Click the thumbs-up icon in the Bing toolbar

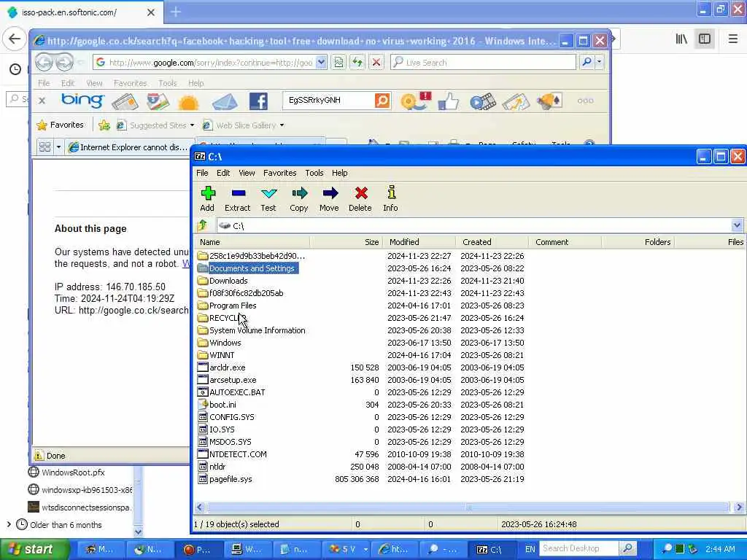[449, 101]
